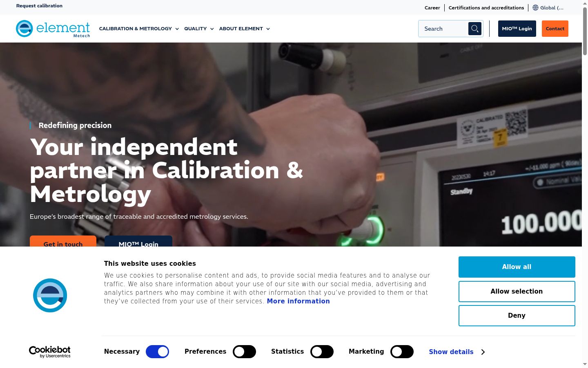Click the Element logo in cookie banner
The image size is (588, 368).
pyautogui.click(x=50, y=295)
